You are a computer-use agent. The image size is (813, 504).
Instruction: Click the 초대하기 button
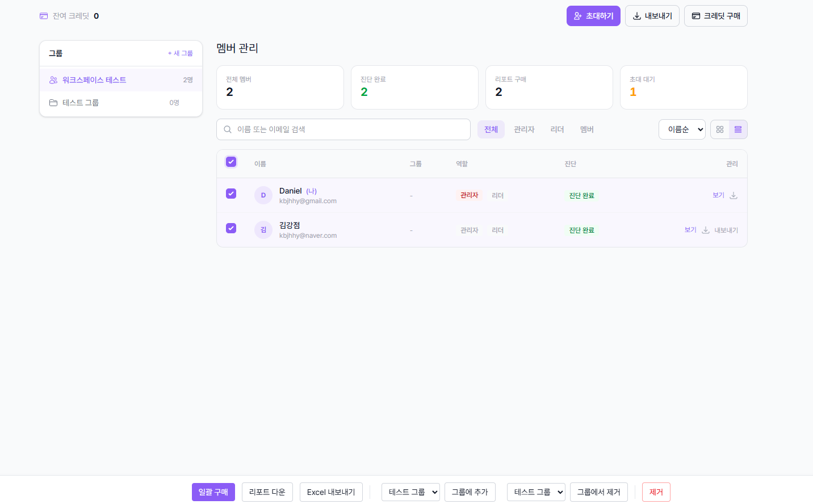593,16
